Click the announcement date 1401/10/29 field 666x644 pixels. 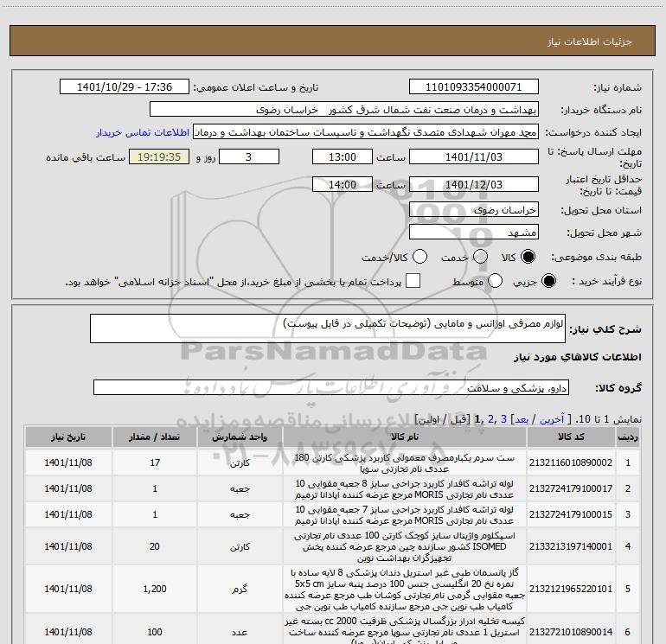(x=125, y=87)
